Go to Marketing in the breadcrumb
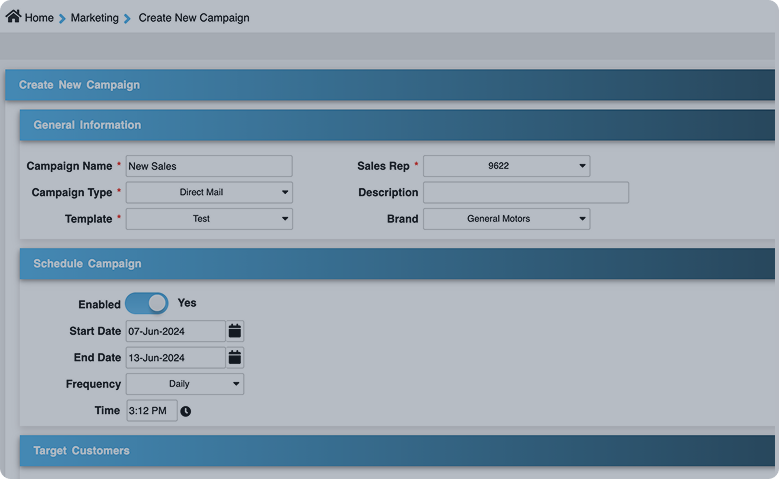This screenshot has height=479, width=779. point(94,18)
